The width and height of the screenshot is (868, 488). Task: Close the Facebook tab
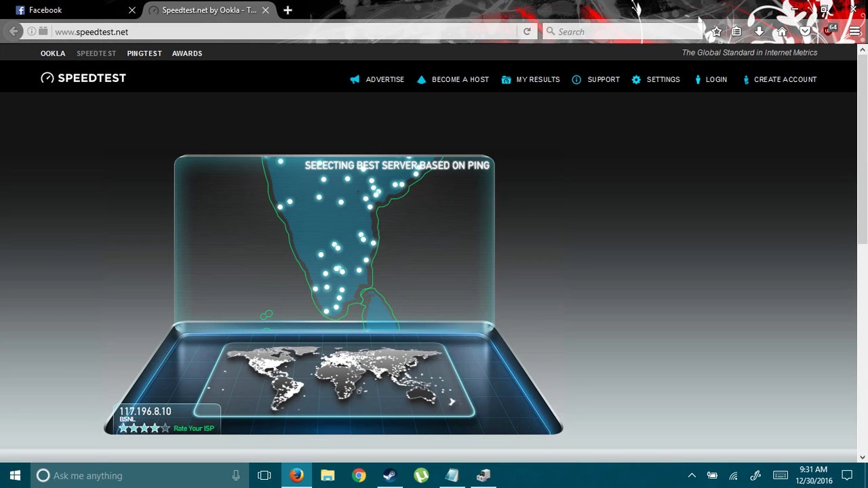coord(132,10)
